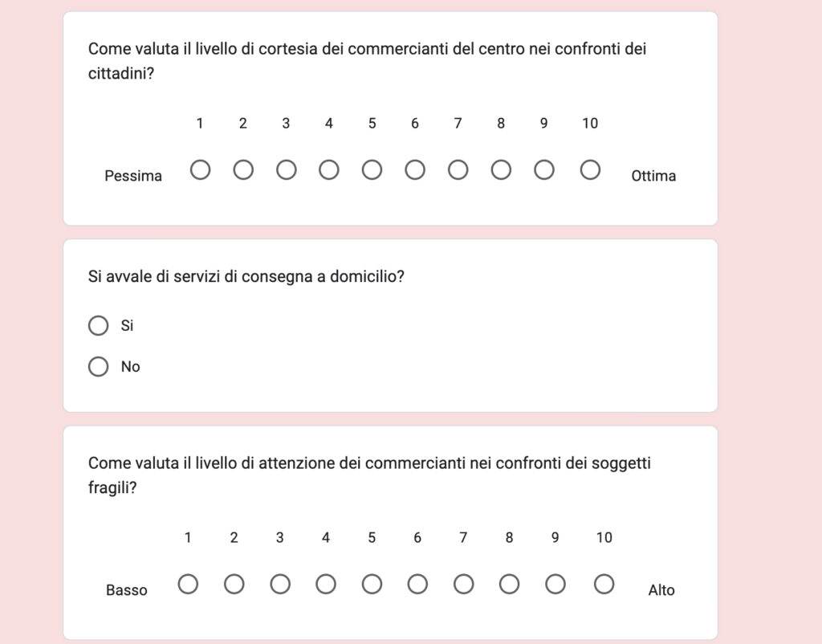Select rating 6 for attention to fragile subjects

tap(417, 585)
